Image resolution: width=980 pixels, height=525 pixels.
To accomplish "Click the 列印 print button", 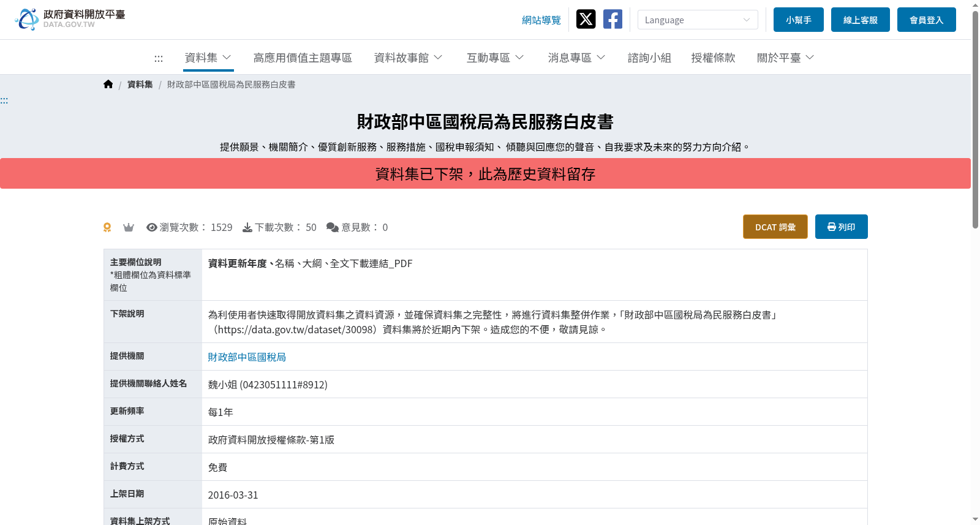I will tap(842, 227).
